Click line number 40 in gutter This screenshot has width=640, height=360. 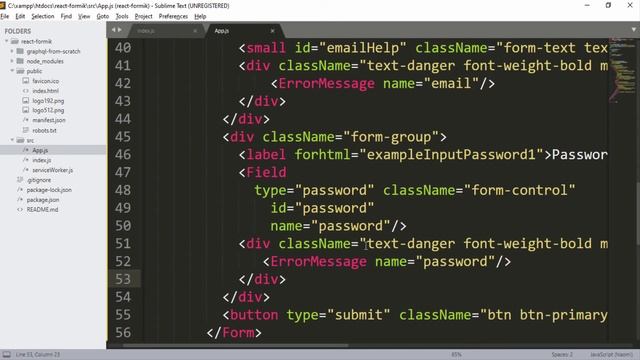pos(123,48)
